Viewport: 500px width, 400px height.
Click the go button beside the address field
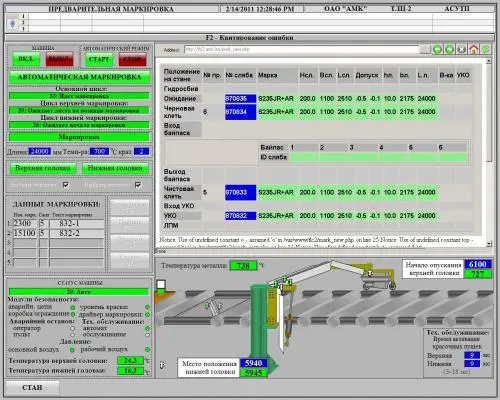(425, 50)
